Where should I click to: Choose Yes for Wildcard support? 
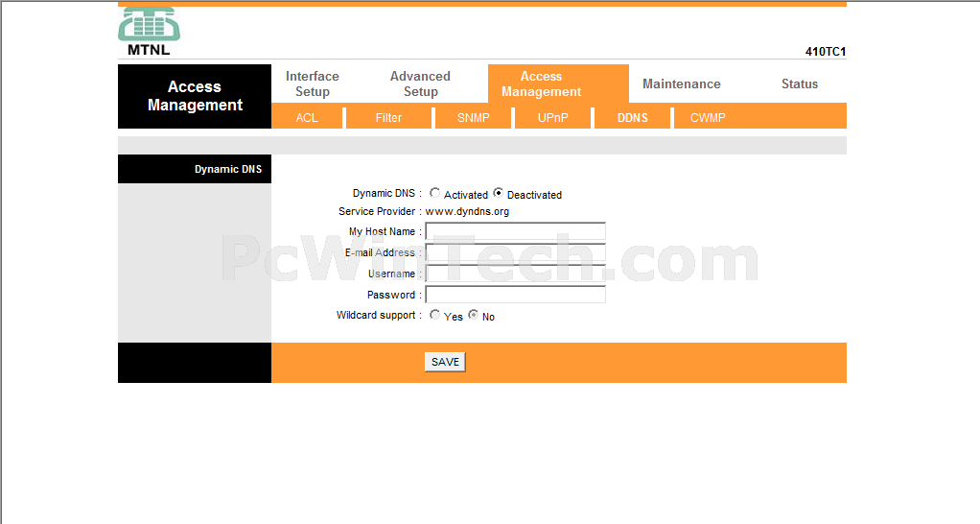click(x=434, y=315)
